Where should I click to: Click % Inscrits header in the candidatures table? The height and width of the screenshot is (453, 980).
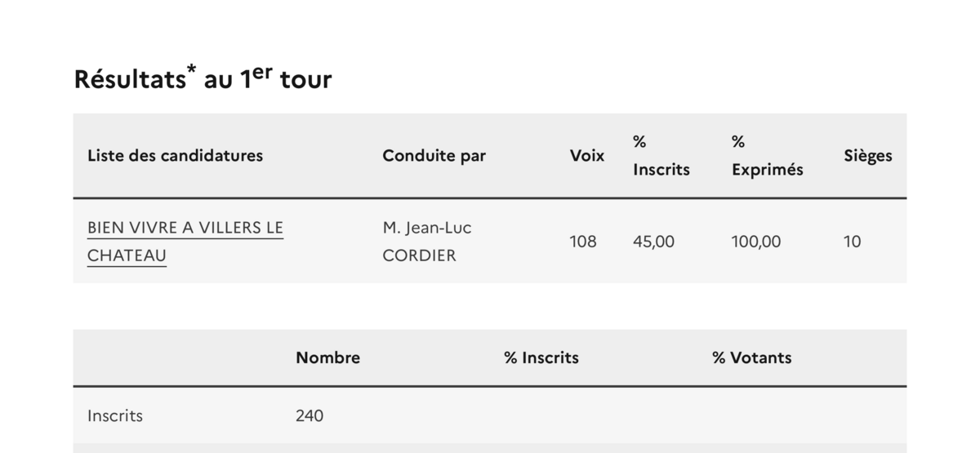tap(661, 155)
